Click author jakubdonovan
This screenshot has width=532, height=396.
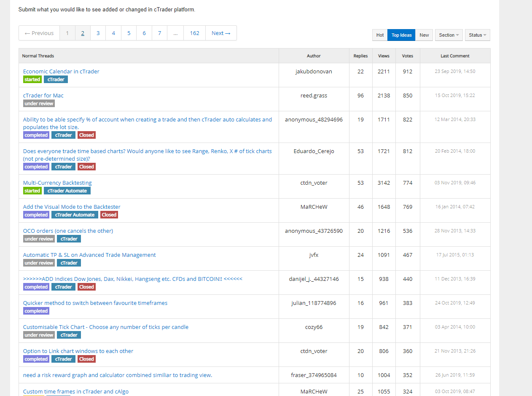(x=314, y=71)
